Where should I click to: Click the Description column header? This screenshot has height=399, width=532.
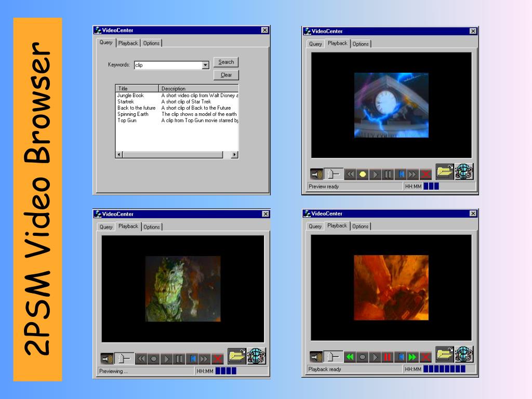[x=198, y=88]
